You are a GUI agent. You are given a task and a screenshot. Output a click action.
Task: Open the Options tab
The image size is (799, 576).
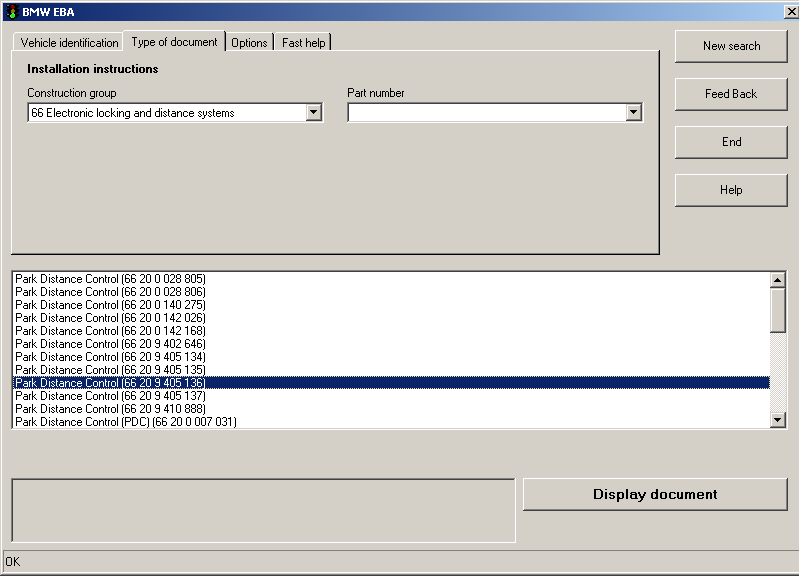pos(249,43)
